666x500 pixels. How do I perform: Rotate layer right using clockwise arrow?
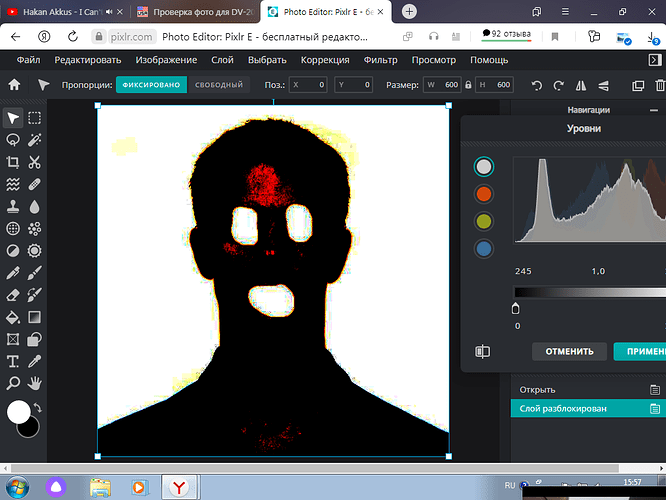559,85
